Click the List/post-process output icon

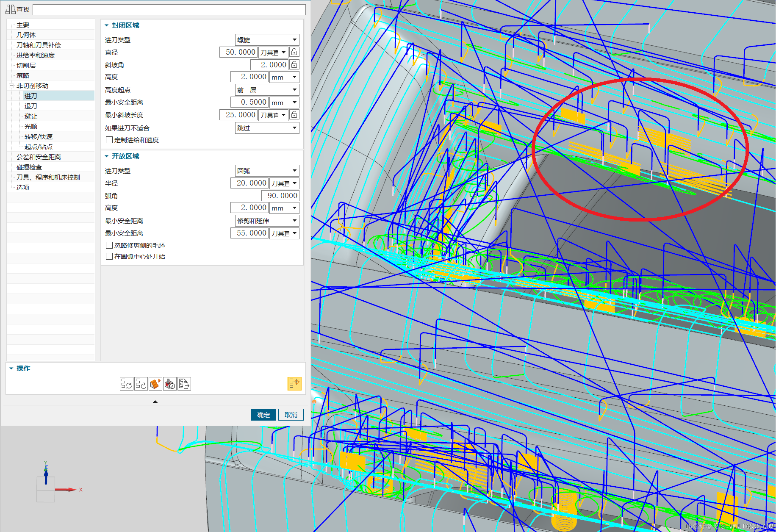tap(184, 384)
